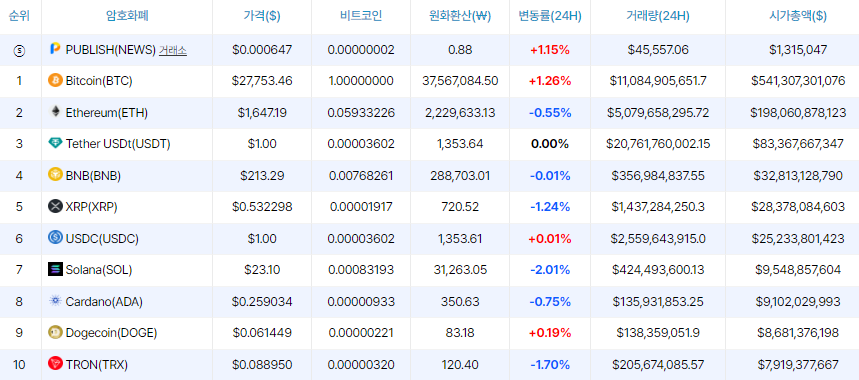
Task: Open the Bitcoin(BTC) coin name link
Action: point(99,81)
